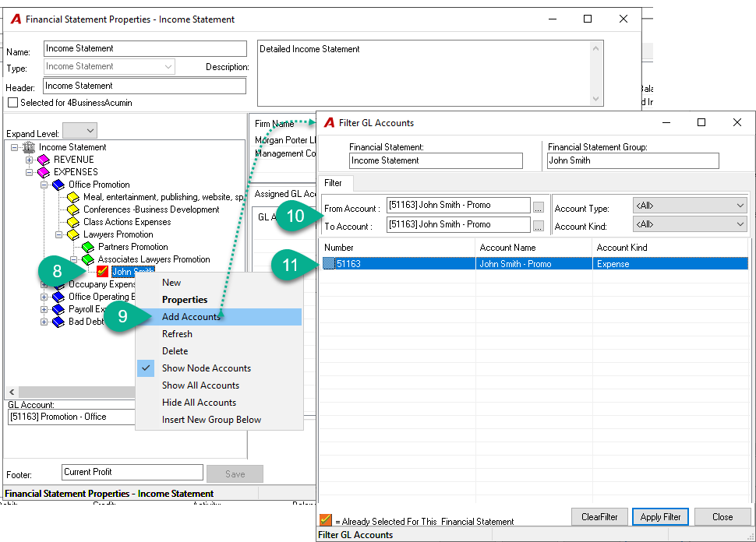Click the Footer input field
The image size is (756, 542).
click(x=132, y=472)
